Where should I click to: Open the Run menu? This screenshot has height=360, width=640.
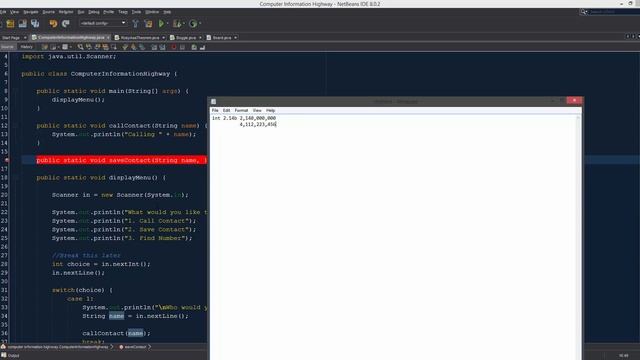tap(81, 12)
